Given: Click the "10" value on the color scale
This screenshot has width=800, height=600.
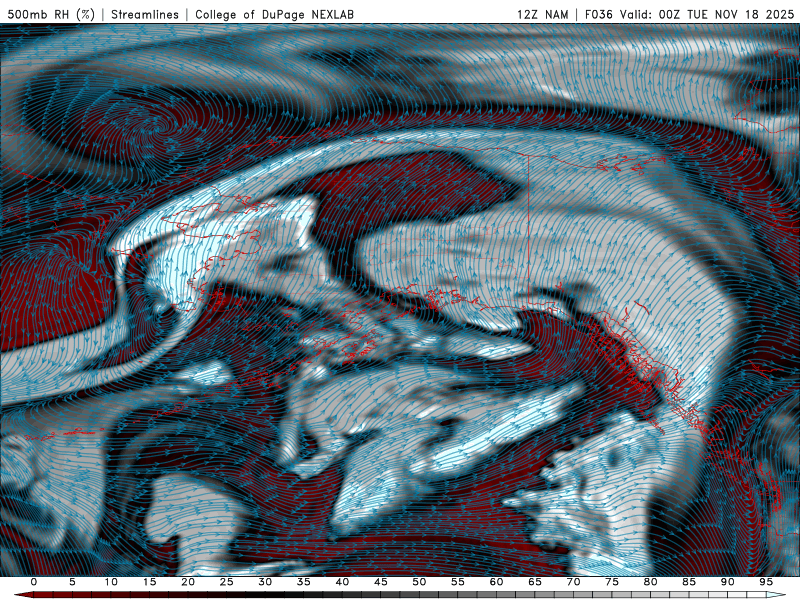Looking at the screenshot, I should pyautogui.click(x=111, y=582).
